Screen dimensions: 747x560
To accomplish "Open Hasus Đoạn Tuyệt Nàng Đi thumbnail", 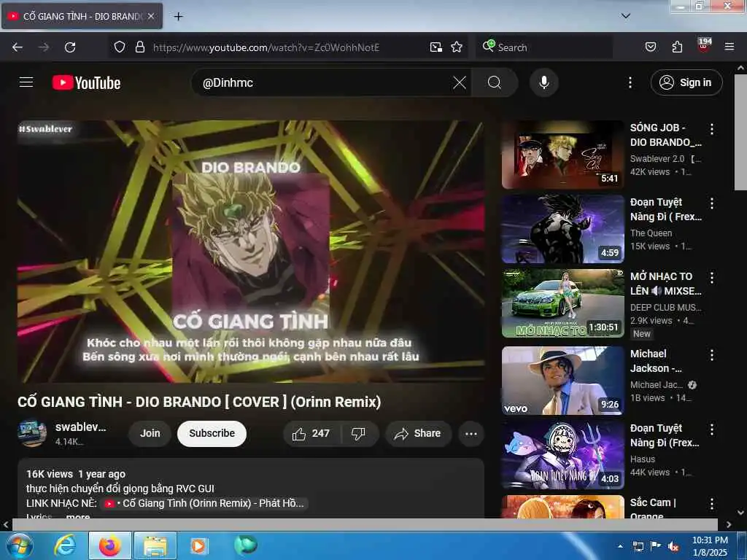I will [x=562, y=455].
